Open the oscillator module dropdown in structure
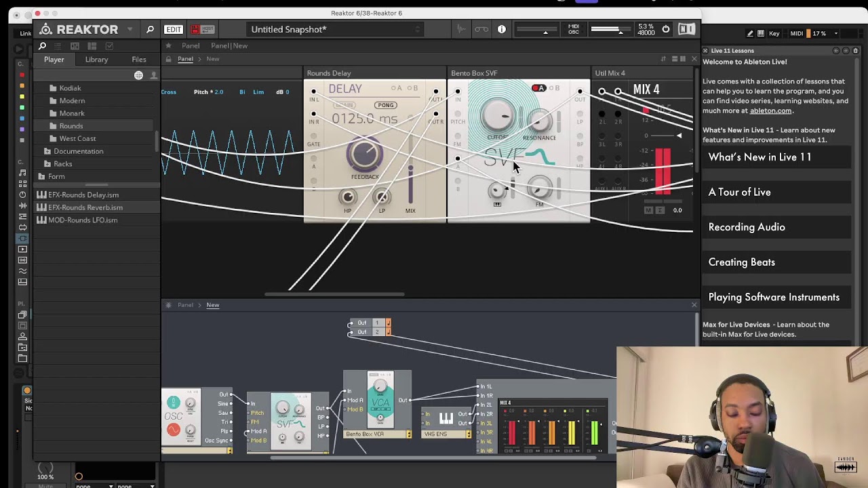Viewport: 868px width, 488px height. (230, 451)
